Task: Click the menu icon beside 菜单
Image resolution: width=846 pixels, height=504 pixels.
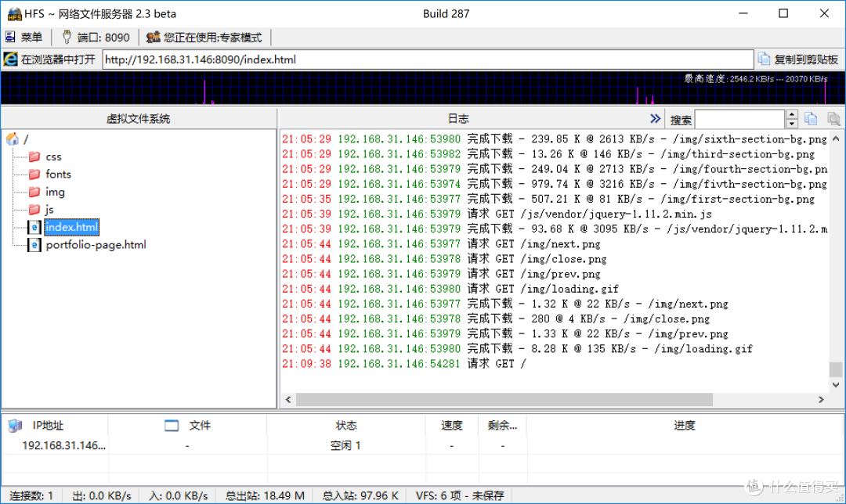Action: tap(10, 37)
